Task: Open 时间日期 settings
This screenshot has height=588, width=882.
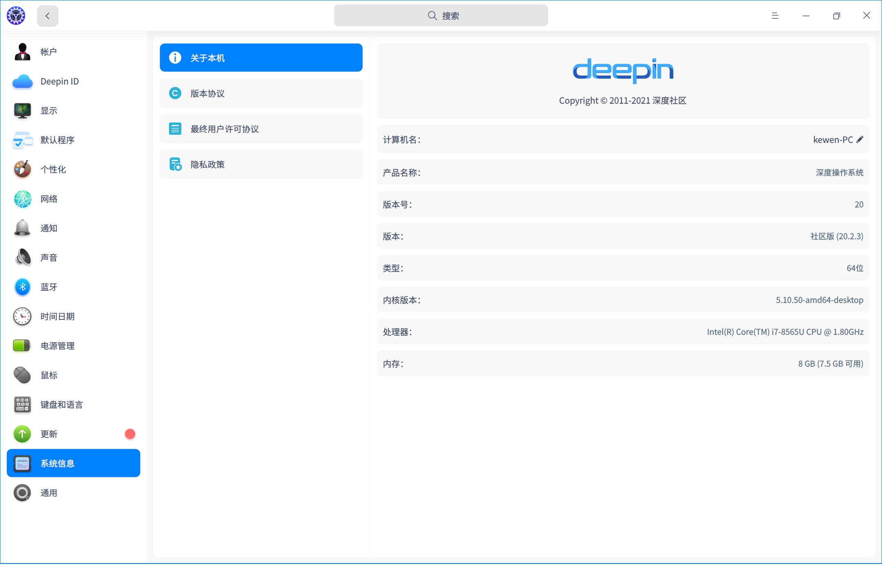Action: tap(57, 316)
